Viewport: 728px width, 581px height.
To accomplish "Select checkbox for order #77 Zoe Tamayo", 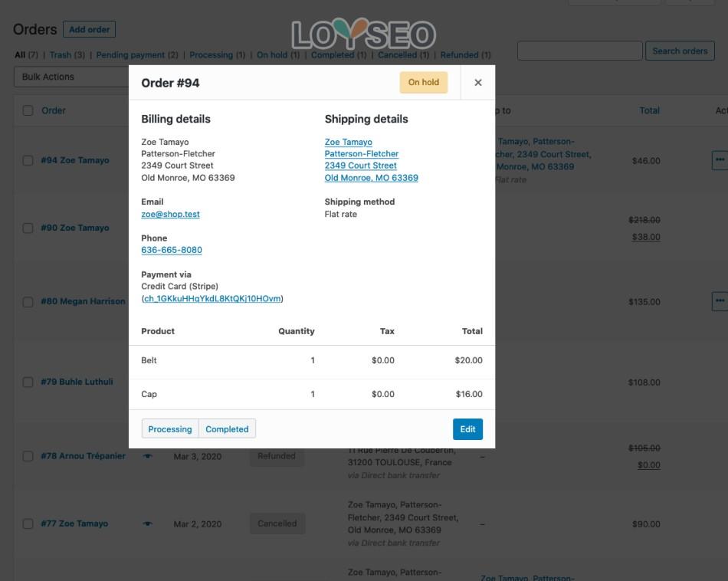I will pos(28,524).
